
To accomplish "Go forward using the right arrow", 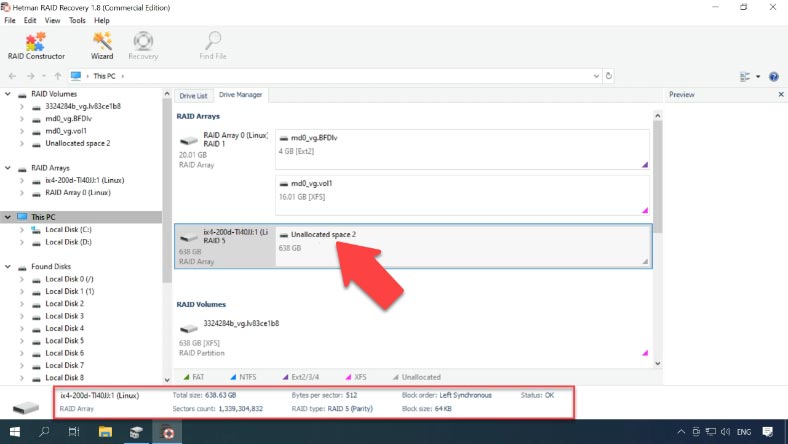I will click(x=31, y=76).
